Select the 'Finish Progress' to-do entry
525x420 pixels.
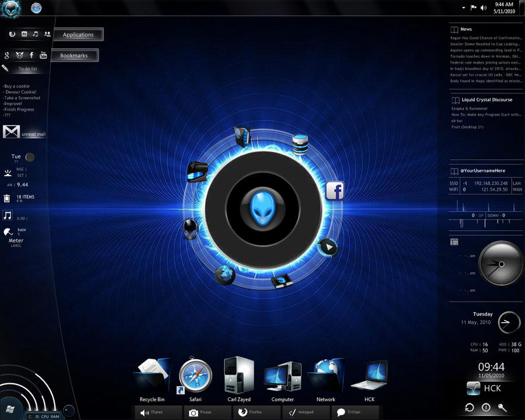pyautogui.click(x=19, y=109)
